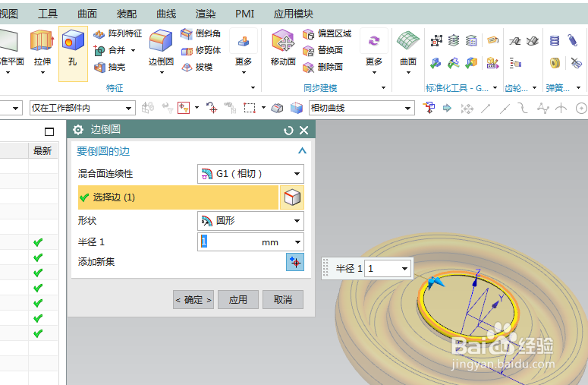Screen dimensions: 588x385
Task: Expand the 标准化工具 group dropdown
Action: click(x=495, y=88)
